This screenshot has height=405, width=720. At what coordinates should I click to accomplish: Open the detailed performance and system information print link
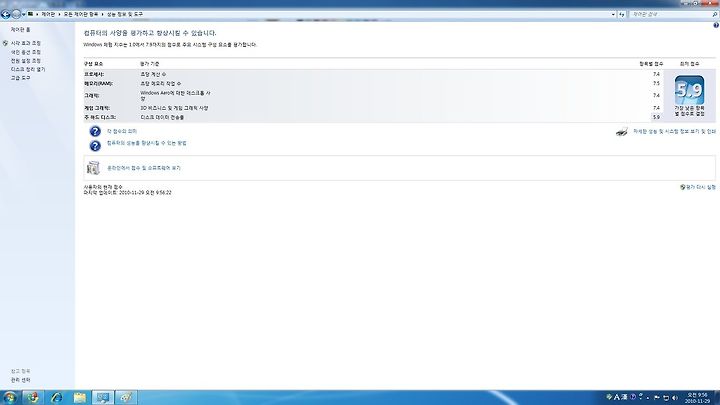tap(674, 131)
